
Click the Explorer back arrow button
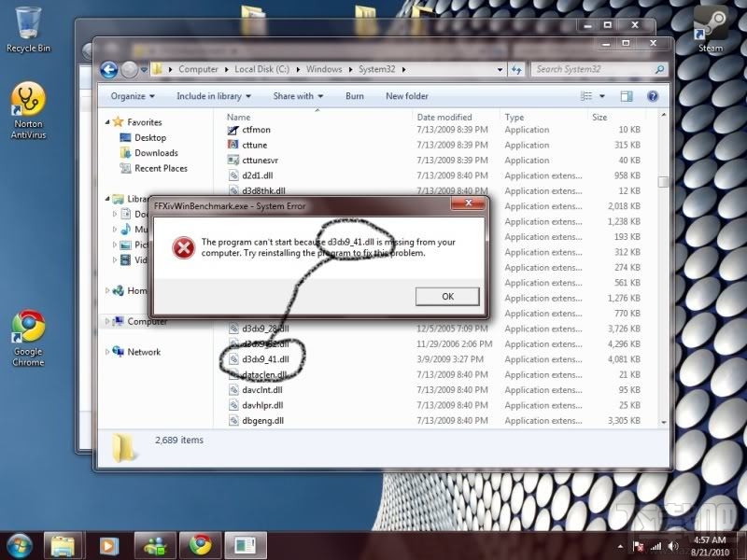pyautogui.click(x=108, y=69)
